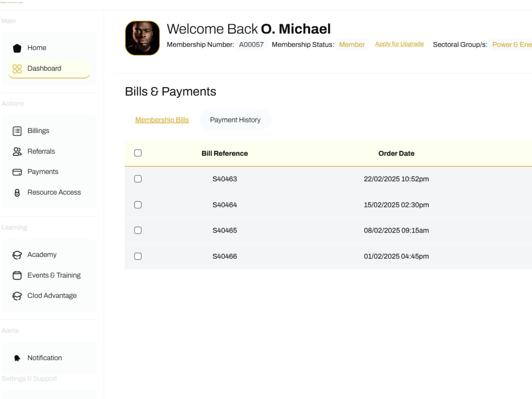Screen dimensions: 532x399
Task: Click bill reference S40465
Action: point(225,230)
